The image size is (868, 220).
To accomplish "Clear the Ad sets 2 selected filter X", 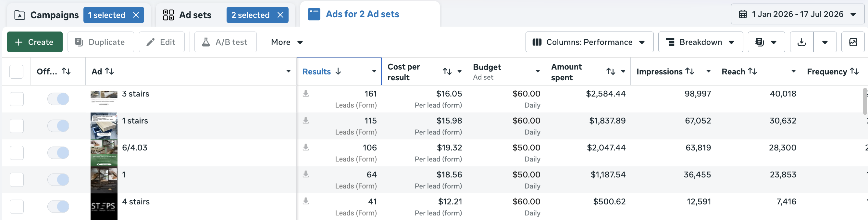I will [x=280, y=15].
